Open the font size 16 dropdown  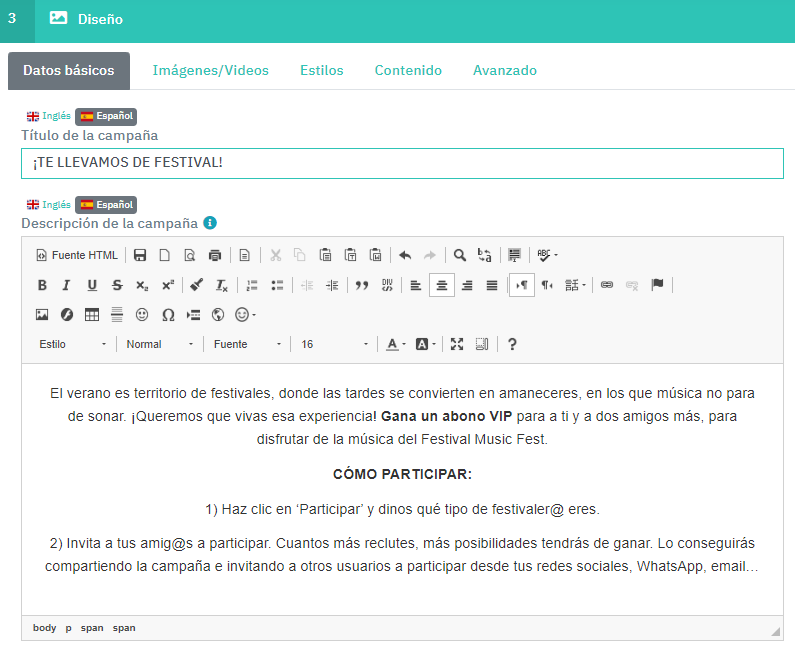(x=334, y=344)
